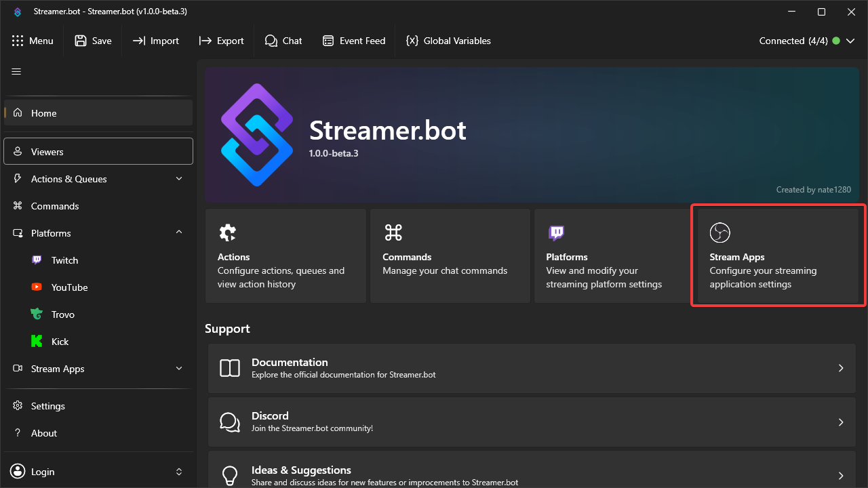Screen dimensions: 868x488
Task: Open Global Variables from the toolbar
Action: tap(448, 41)
